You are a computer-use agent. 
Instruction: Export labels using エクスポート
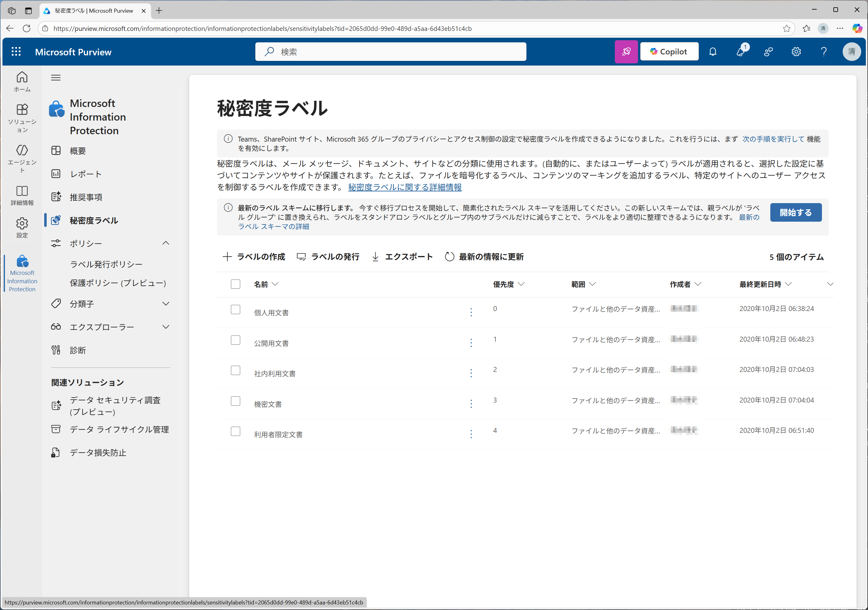409,256
